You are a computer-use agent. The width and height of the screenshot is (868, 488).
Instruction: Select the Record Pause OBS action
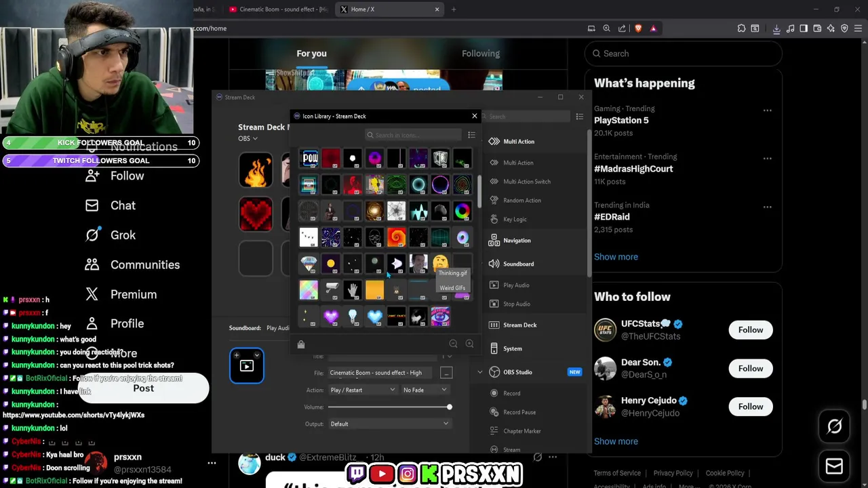[519, 412]
